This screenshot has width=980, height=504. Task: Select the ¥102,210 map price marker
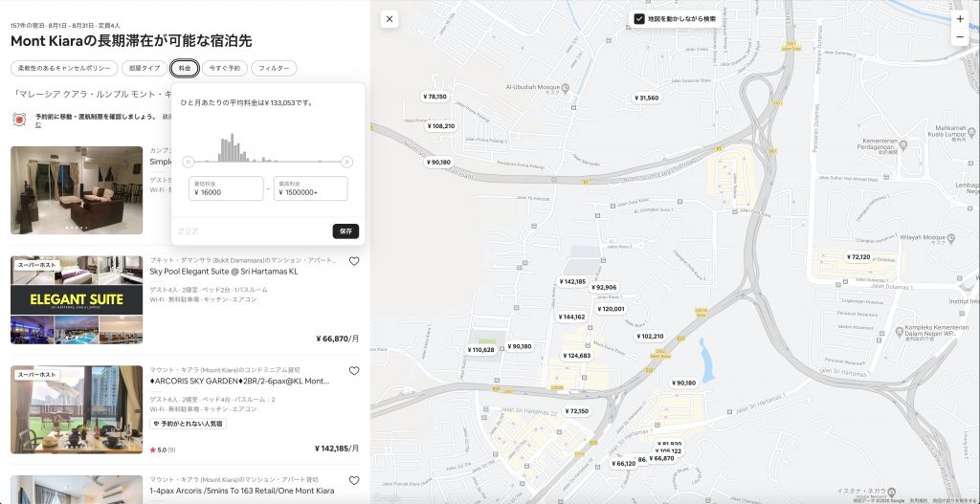650,337
